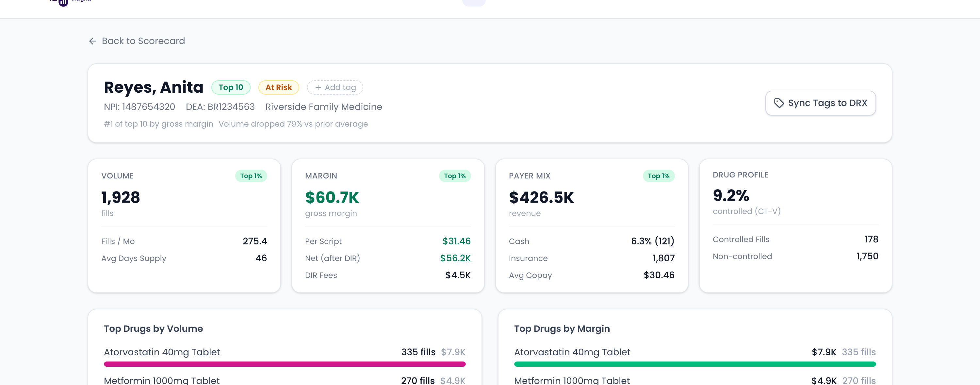Click 'Volume dropped 79% vs prior average' note
The height and width of the screenshot is (385, 980).
pyautogui.click(x=293, y=124)
